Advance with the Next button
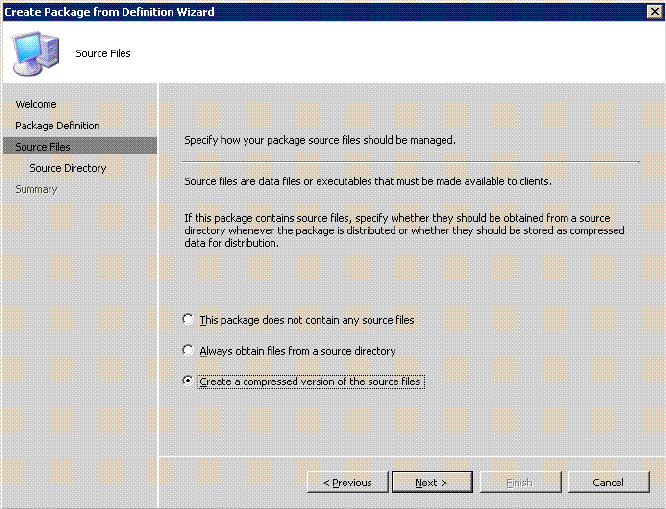The image size is (666, 509). pyautogui.click(x=432, y=482)
